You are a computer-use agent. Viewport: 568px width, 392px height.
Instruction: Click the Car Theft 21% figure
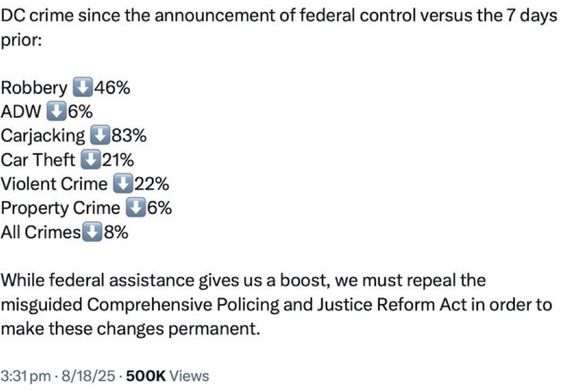[x=117, y=160]
